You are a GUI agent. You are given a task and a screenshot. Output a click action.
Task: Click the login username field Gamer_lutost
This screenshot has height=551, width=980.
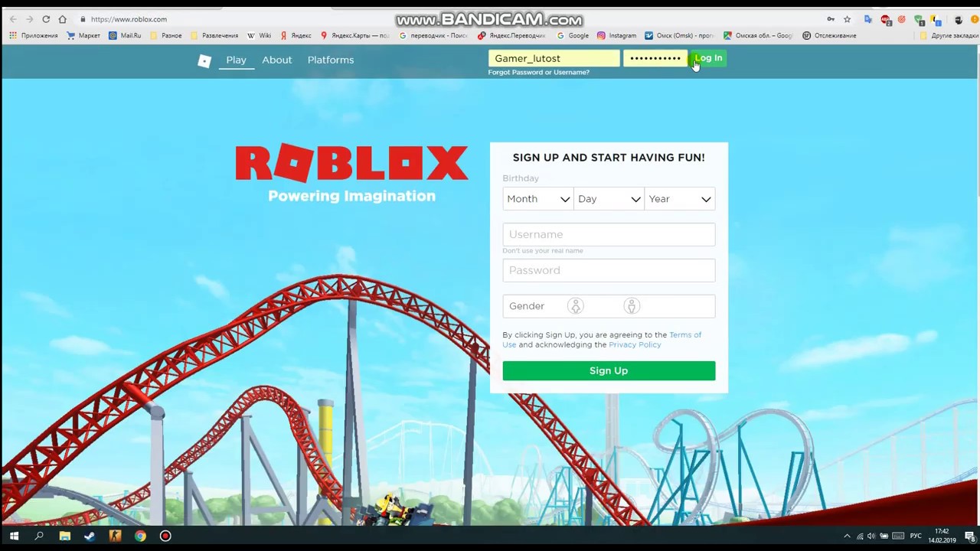(x=554, y=58)
